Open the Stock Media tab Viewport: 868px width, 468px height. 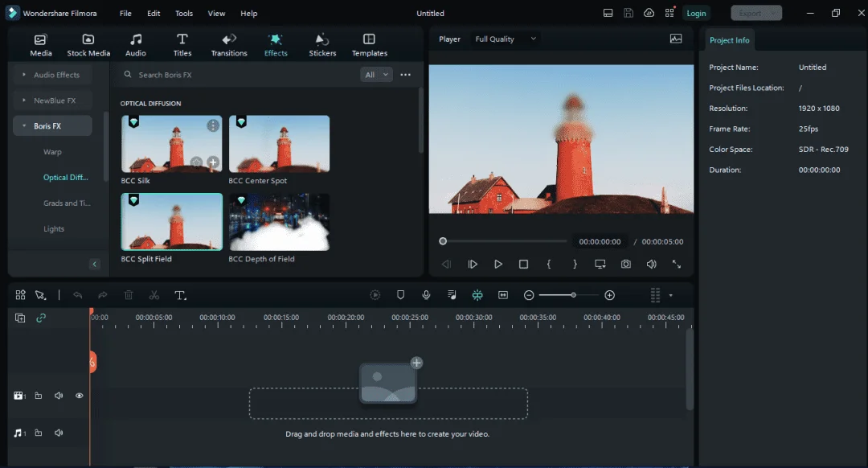(88, 45)
